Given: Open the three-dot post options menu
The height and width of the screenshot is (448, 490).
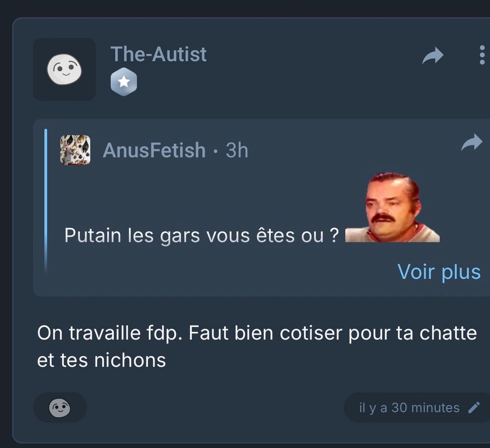Looking at the screenshot, I should coord(482,55).
